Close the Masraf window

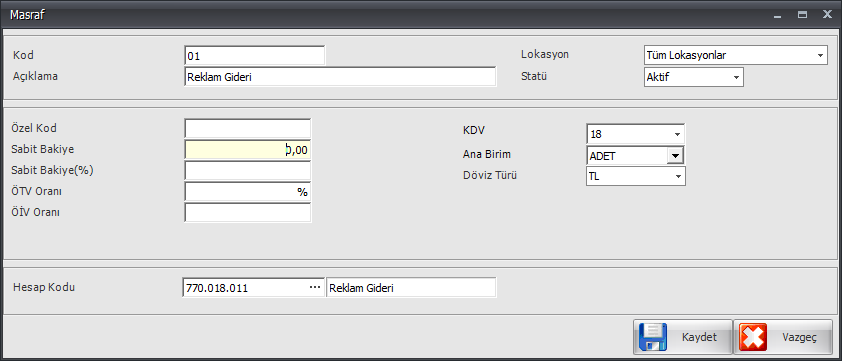coord(827,15)
